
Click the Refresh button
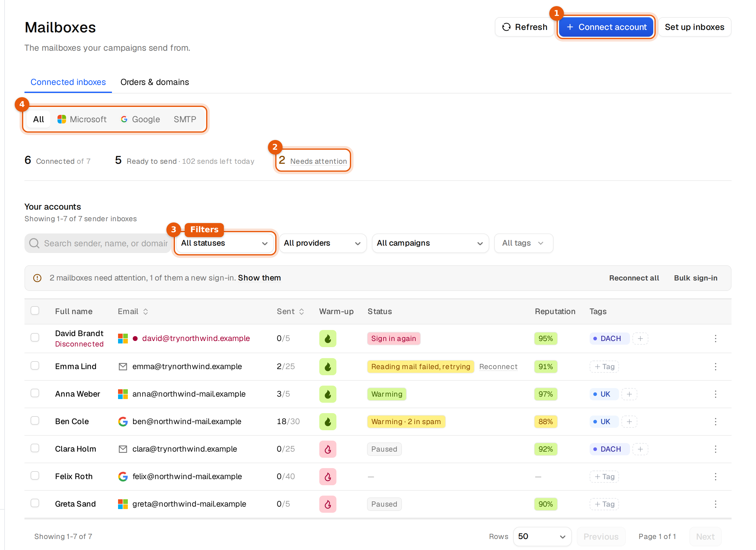[524, 27]
